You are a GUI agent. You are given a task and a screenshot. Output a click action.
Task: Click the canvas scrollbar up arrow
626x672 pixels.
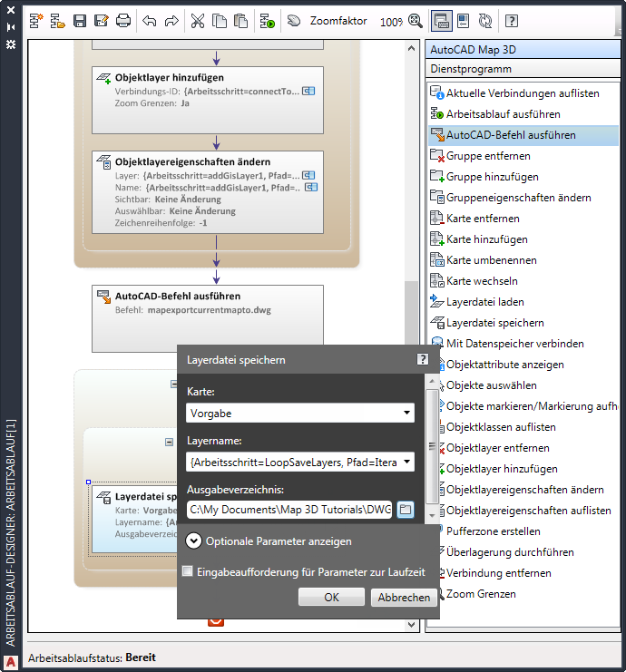click(411, 48)
